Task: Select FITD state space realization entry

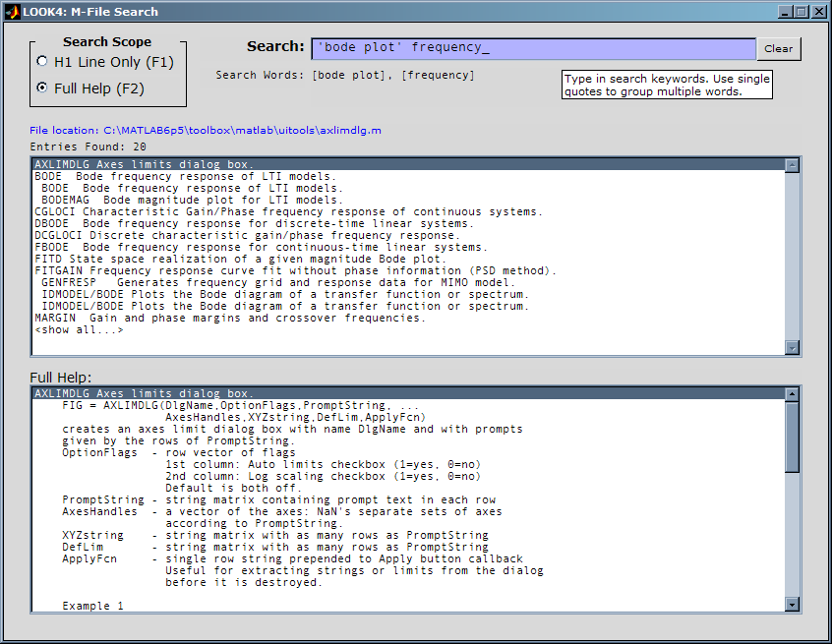Action: tap(240, 259)
